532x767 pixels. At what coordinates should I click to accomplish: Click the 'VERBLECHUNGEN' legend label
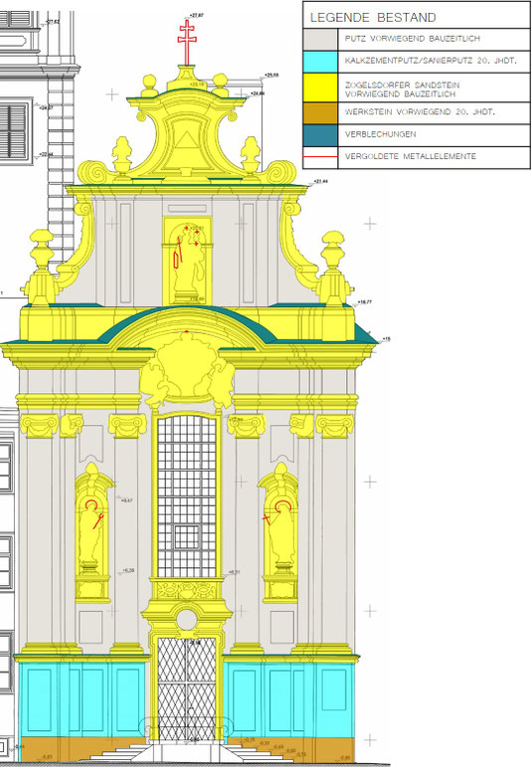381,134
